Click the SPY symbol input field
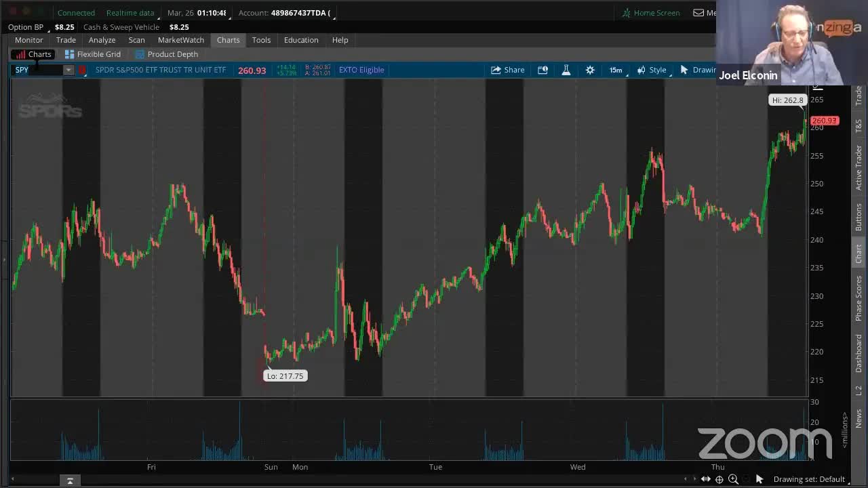This screenshot has width=868, height=488. click(x=38, y=70)
